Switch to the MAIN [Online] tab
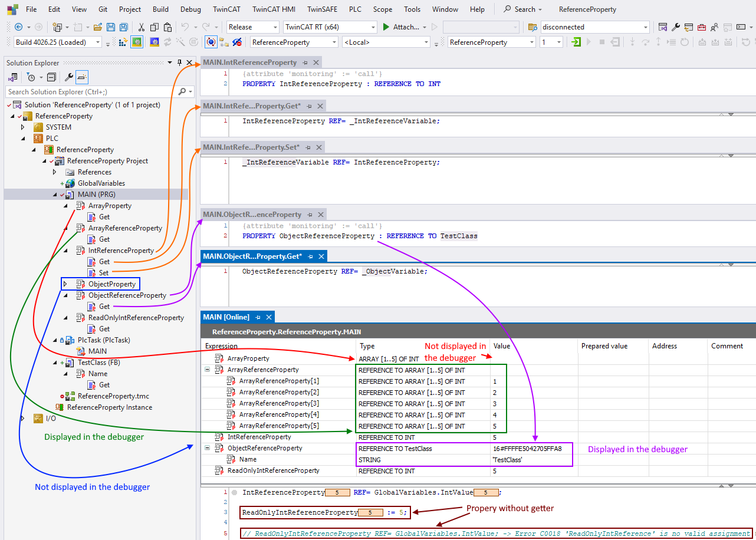Image resolution: width=756 pixels, height=540 pixels. [x=226, y=317]
